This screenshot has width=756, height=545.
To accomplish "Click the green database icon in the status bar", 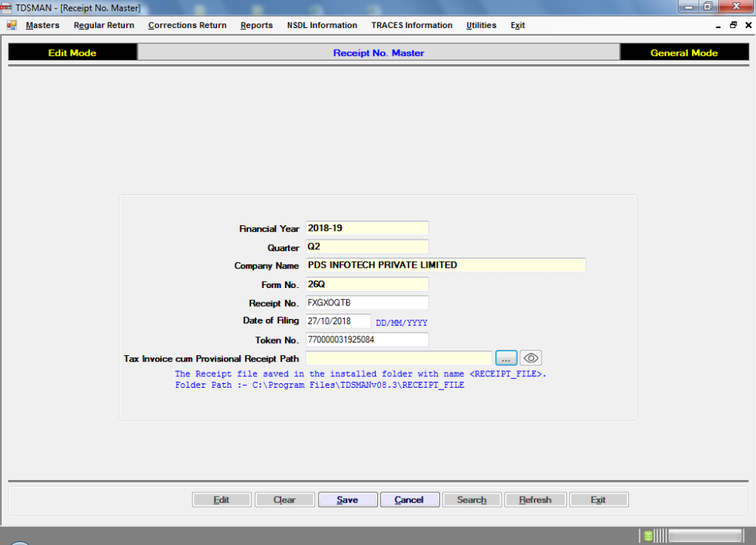I will click(x=649, y=534).
